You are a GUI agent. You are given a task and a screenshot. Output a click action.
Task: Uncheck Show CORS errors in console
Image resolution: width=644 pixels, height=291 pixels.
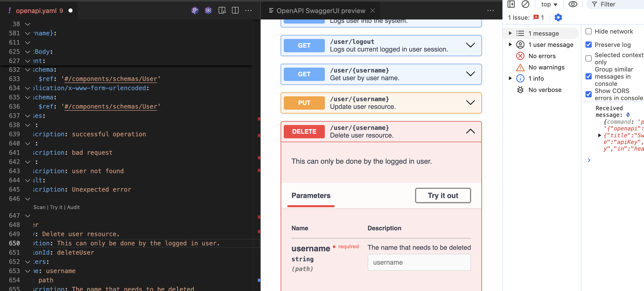click(589, 94)
